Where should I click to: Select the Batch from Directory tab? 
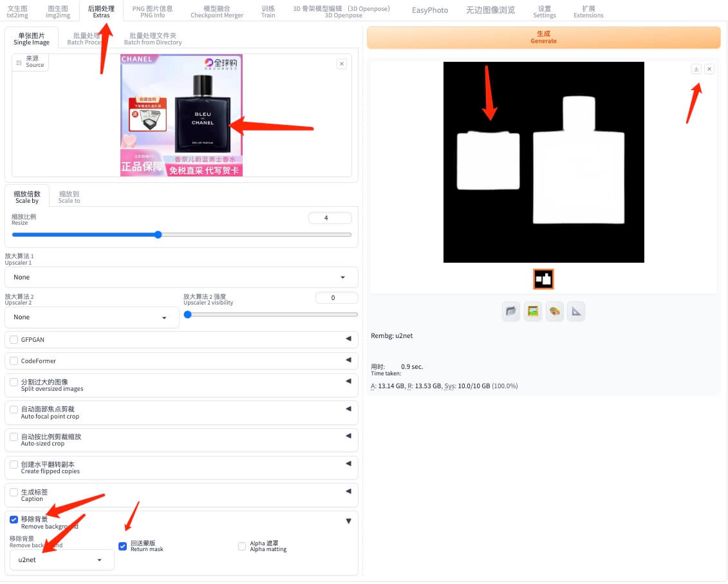(x=153, y=39)
